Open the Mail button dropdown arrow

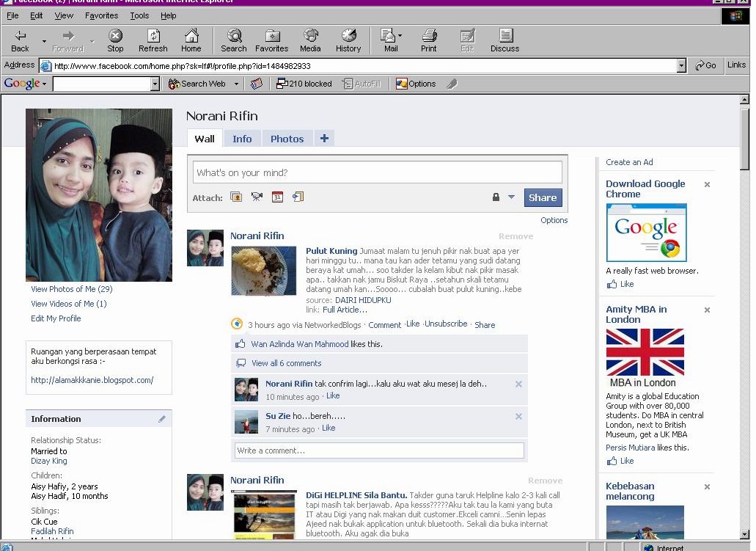(400, 35)
